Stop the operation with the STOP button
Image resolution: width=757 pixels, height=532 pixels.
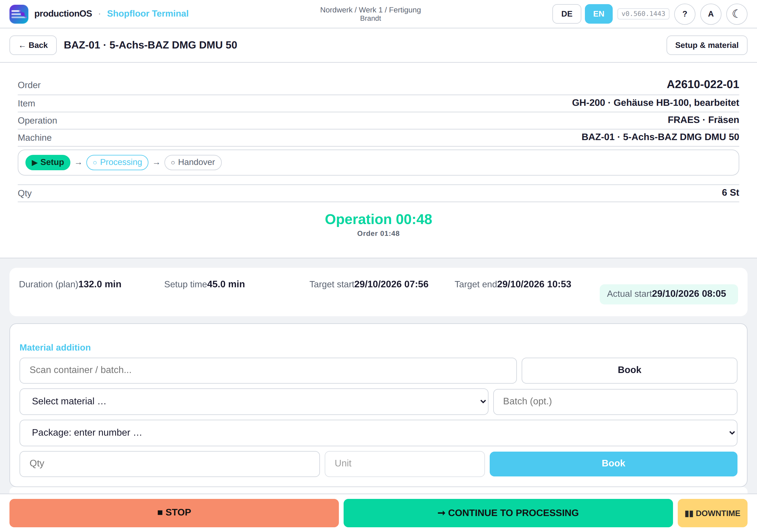(x=174, y=512)
